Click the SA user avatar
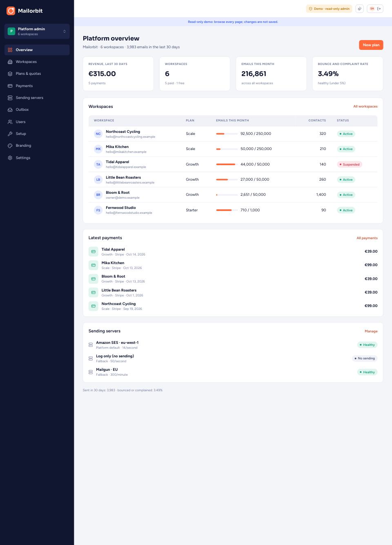This screenshot has width=392, height=545. click(x=372, y=9)
